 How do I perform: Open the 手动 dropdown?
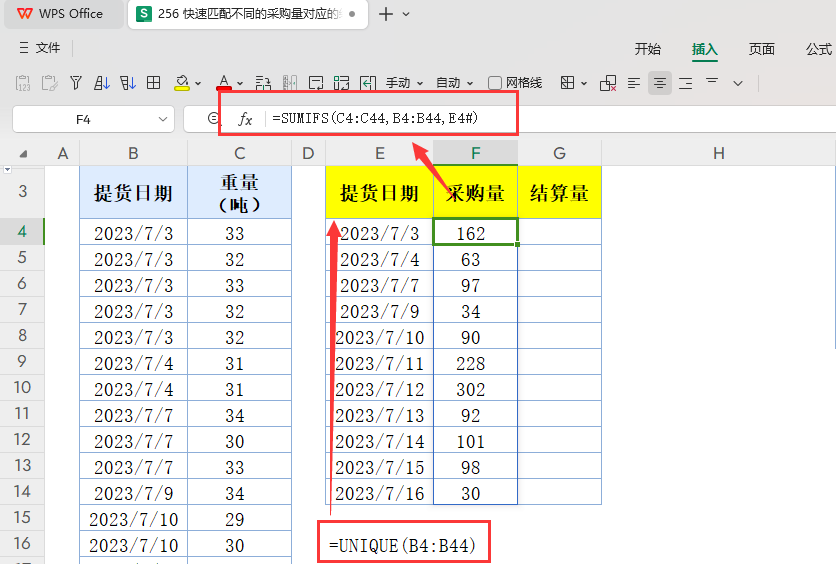pyautogui.click(x=404, y=83)
